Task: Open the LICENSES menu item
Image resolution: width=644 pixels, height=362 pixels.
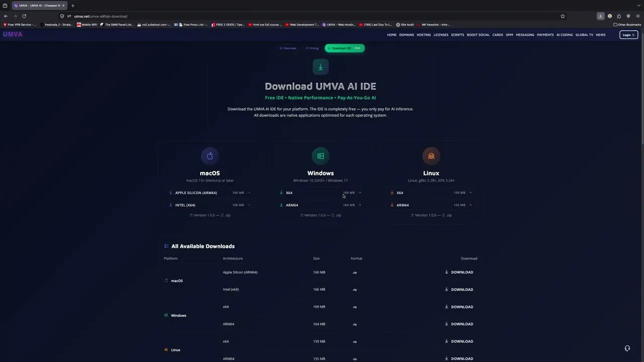Action: (x=441, y=35)
